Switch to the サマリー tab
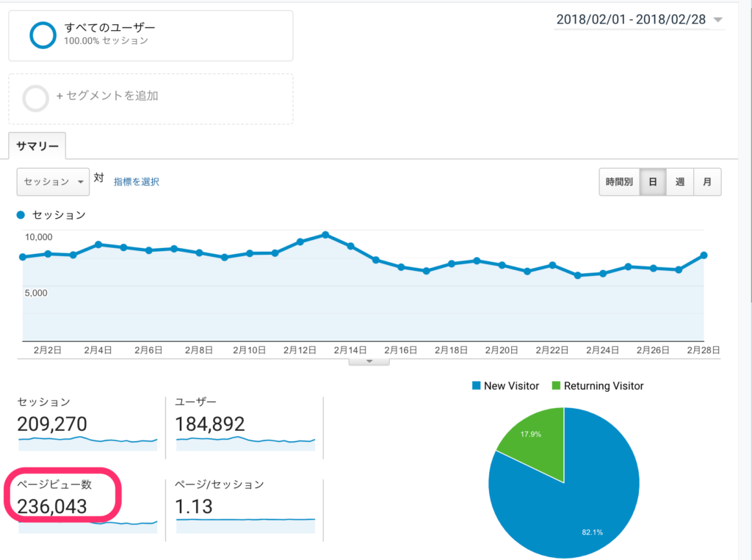 coord(37,145)
